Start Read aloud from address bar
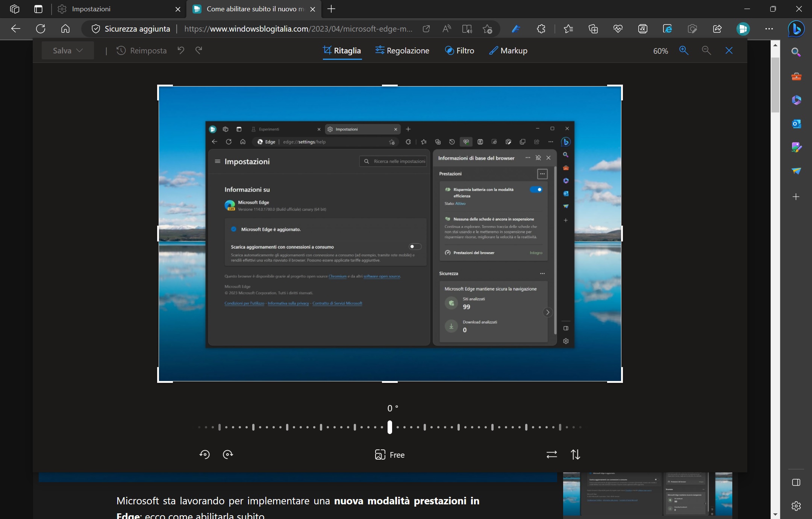This screenshot has height=519, width=812. (447, 29)
